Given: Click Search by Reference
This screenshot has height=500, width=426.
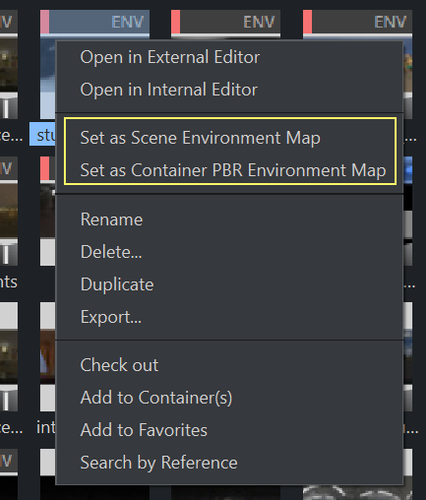Looking at the screenshot, I should [x=229, y=463].
